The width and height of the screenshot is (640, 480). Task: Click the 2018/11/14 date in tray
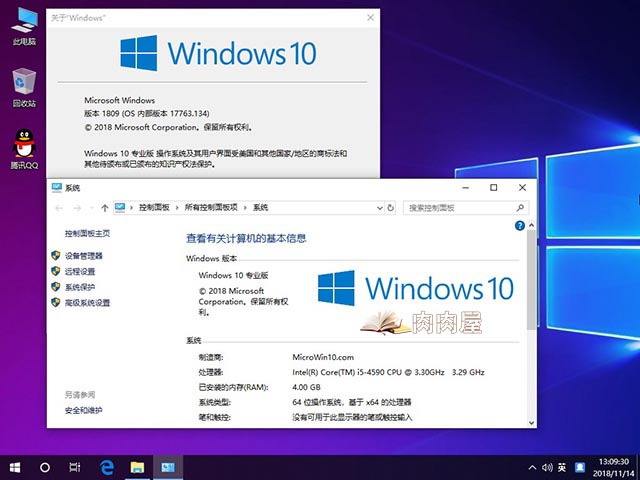pos(613,473)
